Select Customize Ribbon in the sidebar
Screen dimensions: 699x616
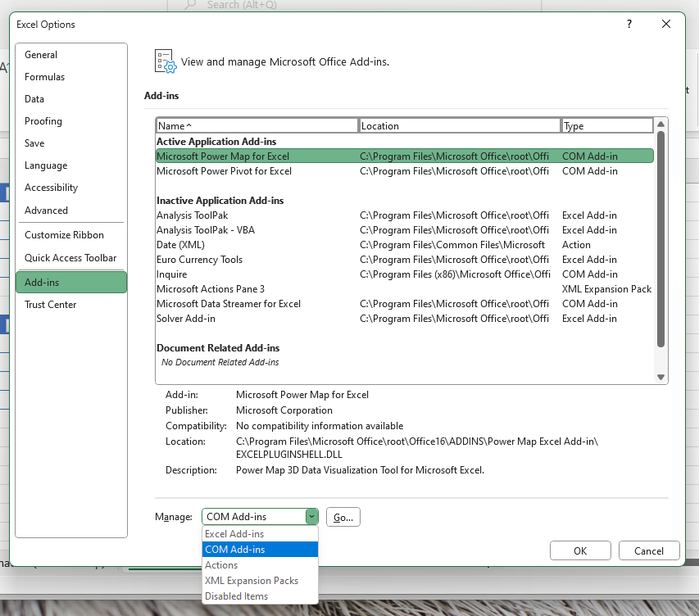pos(70,235)
